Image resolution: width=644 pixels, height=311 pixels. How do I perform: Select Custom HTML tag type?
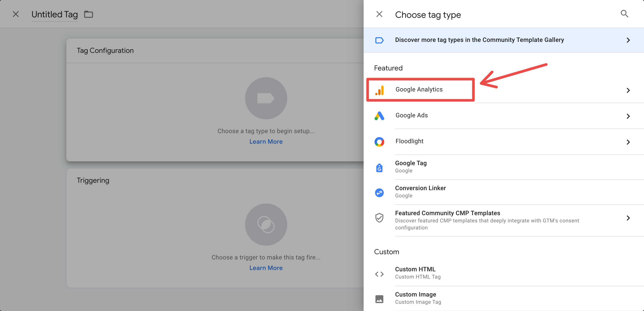[504, 273]
